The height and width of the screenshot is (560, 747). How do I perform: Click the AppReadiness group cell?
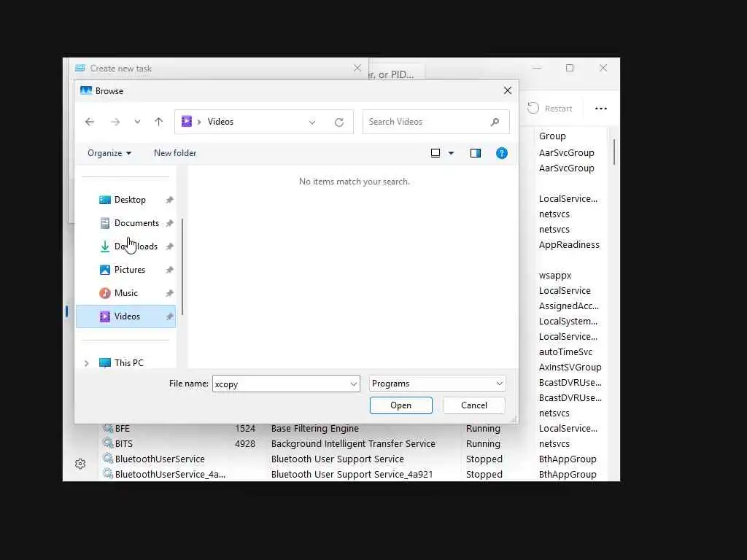569,245
